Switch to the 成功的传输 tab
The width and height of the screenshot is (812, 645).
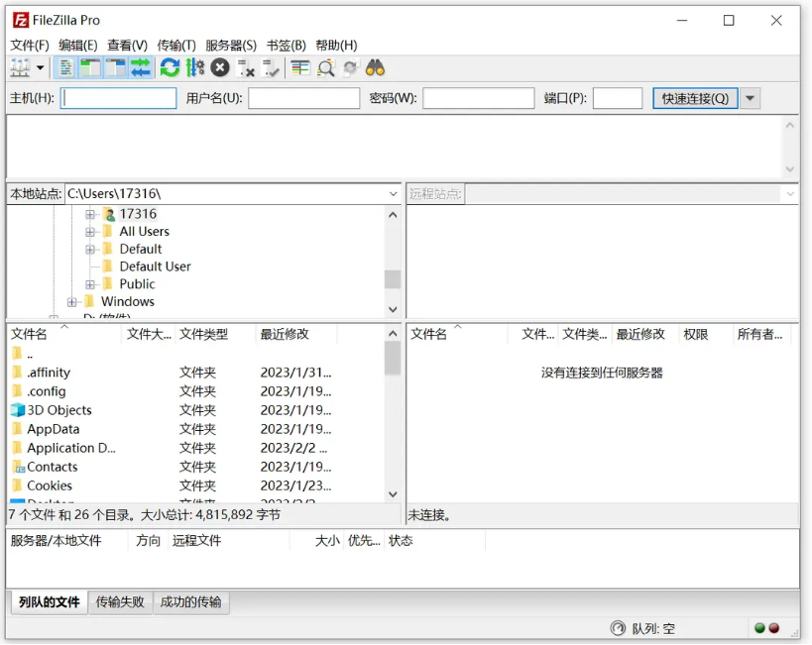coord(190,602)
